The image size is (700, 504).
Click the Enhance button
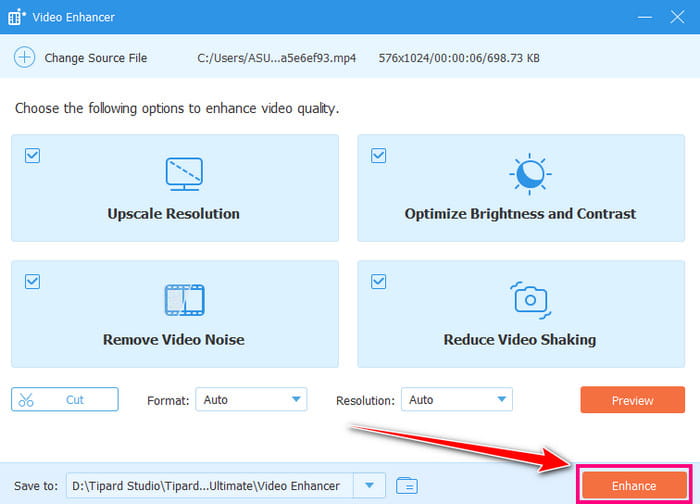click(x=634, y=485)
